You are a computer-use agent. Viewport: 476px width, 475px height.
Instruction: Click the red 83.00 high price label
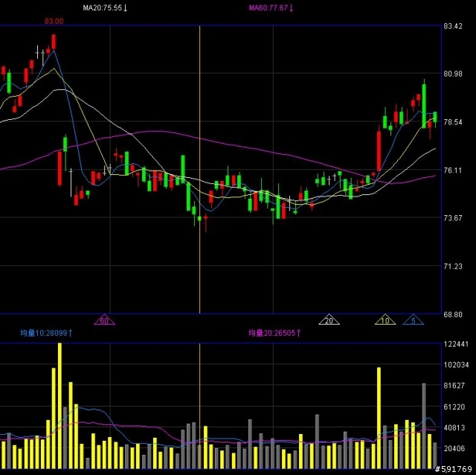(54, 22)
